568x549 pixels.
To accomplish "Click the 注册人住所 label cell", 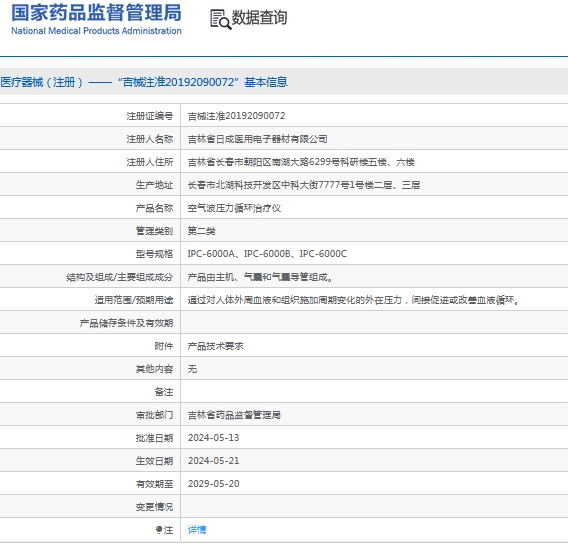I will (x=150, y=162).
